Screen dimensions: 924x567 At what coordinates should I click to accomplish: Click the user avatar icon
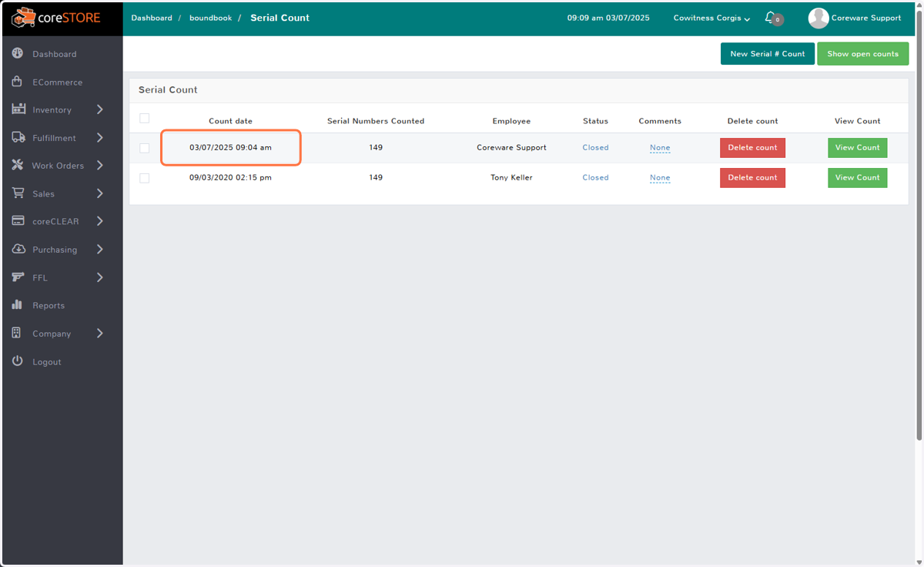819,18
